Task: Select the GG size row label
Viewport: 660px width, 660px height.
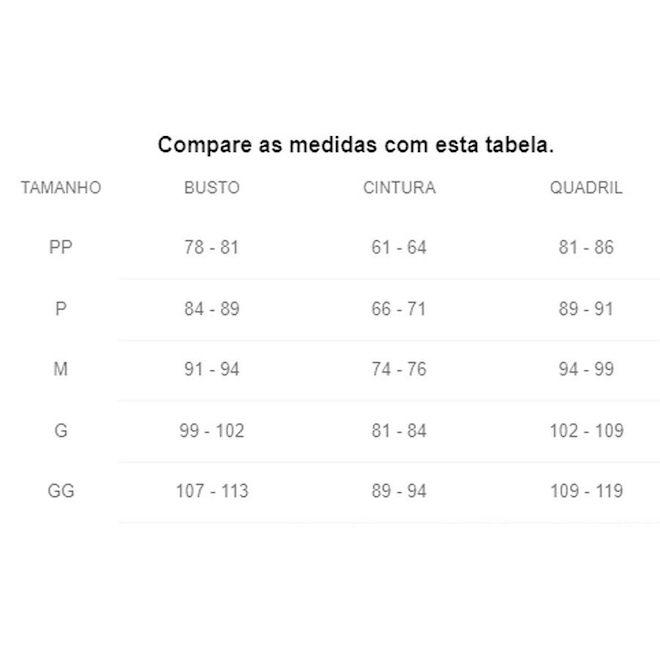Action: tap(61, 491)
